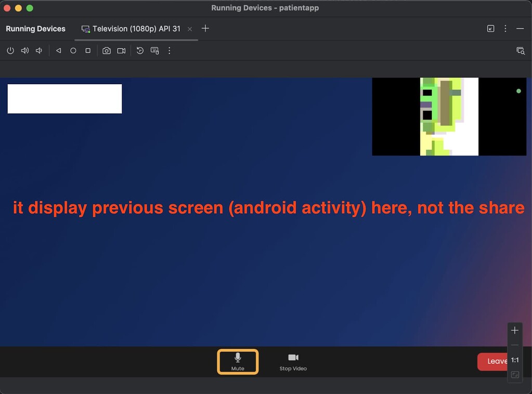Image resolution: width=532 pixels, height=394 pixels.
Task: Open the Recents overview square control
Action: point(87,50)
